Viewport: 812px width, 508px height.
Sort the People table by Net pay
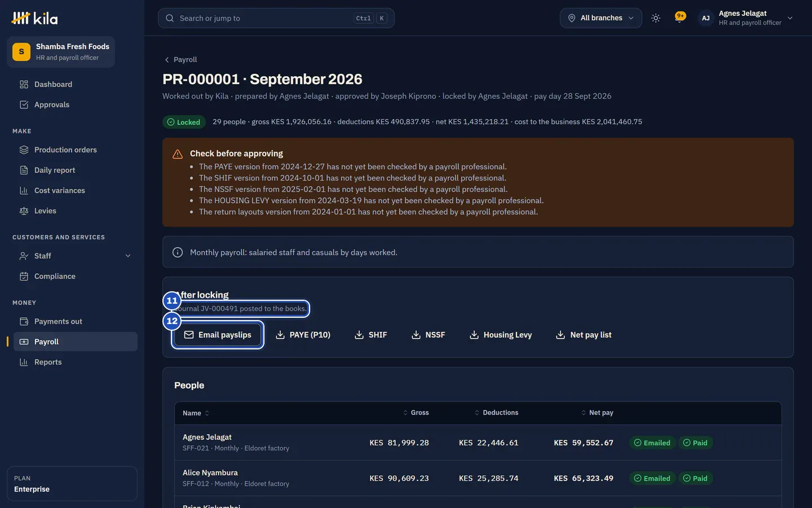coord(597,413)
